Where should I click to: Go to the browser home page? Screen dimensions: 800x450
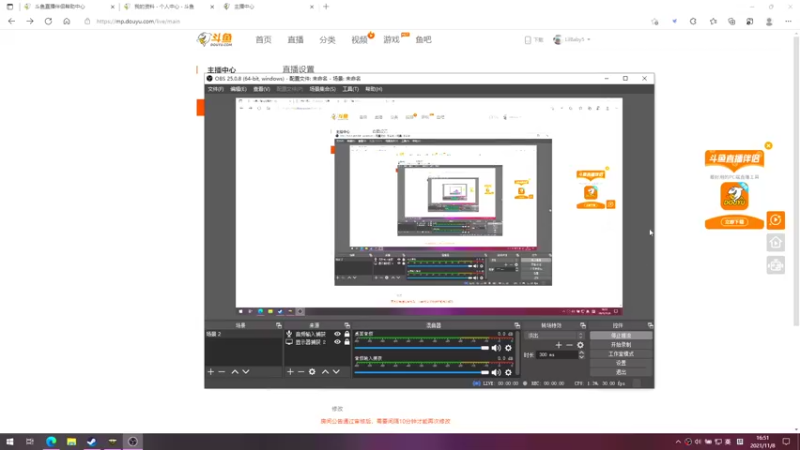(x=66, y=21)
